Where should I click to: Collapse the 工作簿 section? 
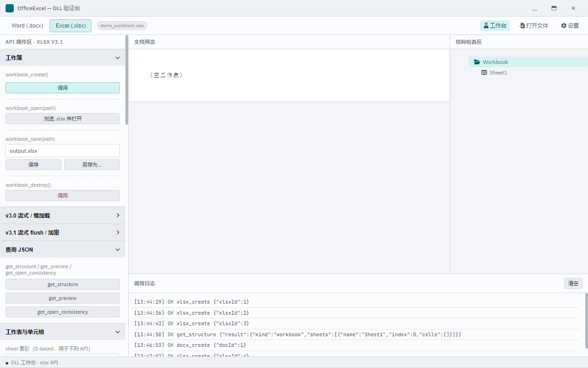point(62,57)
